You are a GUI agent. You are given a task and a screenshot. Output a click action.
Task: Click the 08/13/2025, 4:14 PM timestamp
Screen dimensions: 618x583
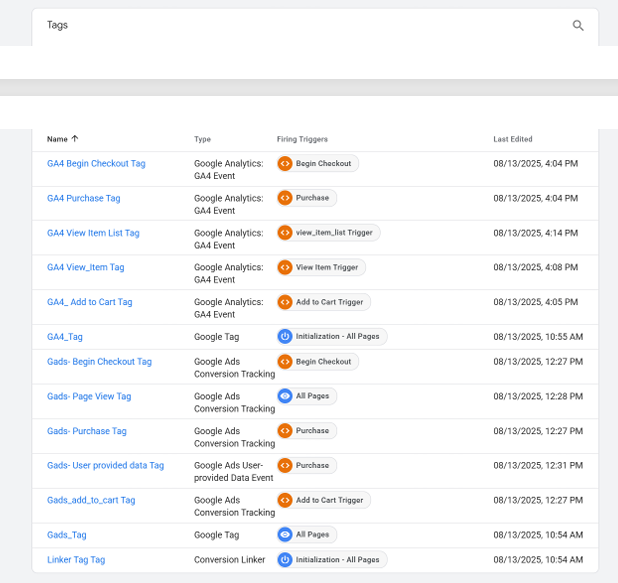(536, 233)
